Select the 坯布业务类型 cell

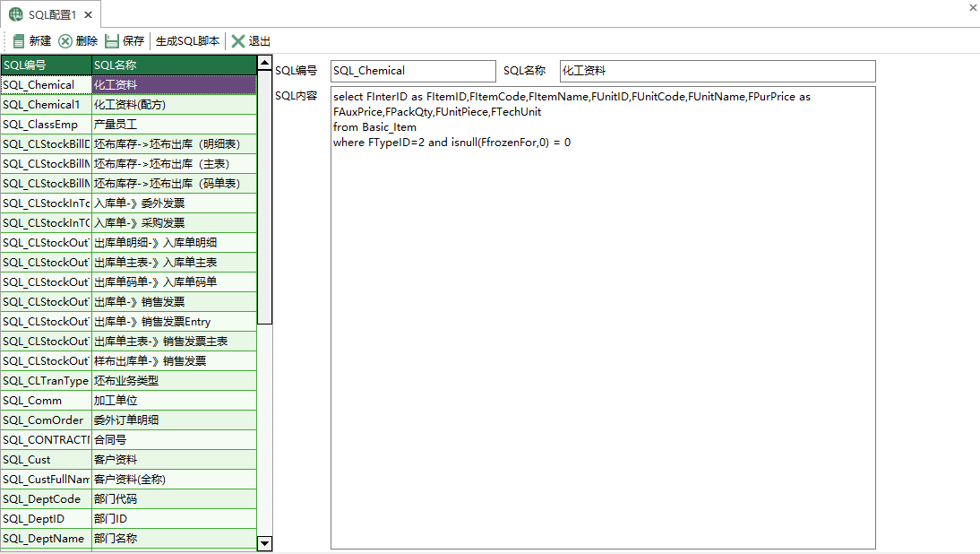pos(175,381)
